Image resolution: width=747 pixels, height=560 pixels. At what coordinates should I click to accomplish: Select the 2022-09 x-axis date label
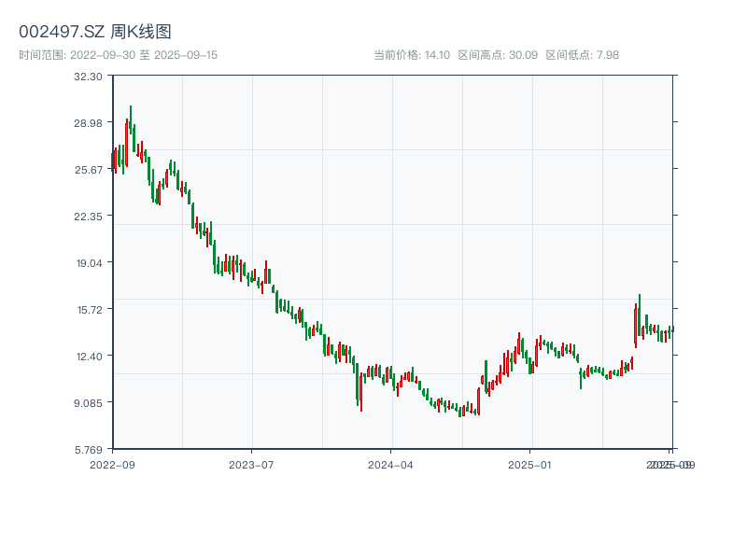coord(112,464)
